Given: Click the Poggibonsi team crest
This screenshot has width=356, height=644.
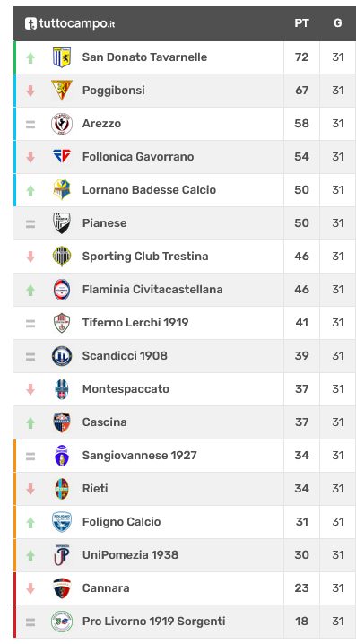Looking at the screenshot, I should point(62,91).
